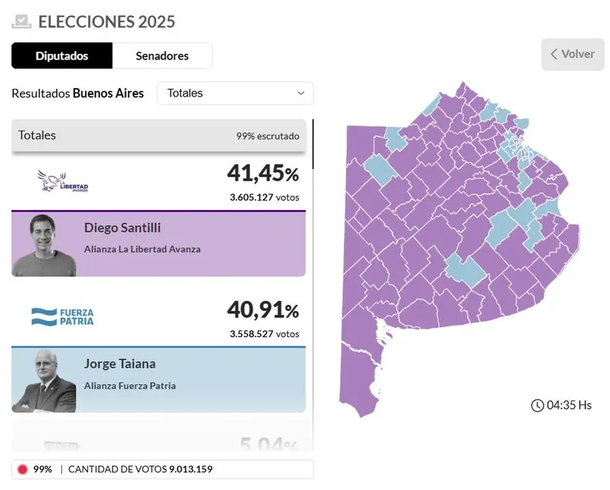Click the red live indicator dot

22,469
